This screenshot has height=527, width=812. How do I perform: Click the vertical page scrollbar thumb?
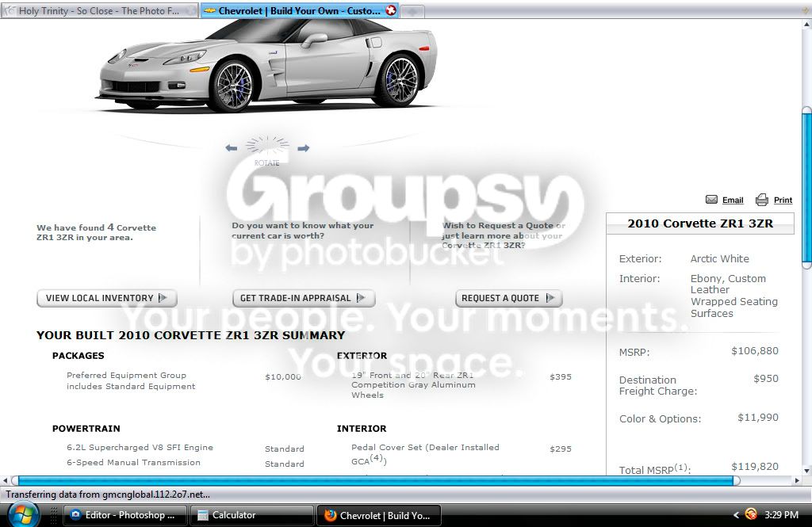806,187
